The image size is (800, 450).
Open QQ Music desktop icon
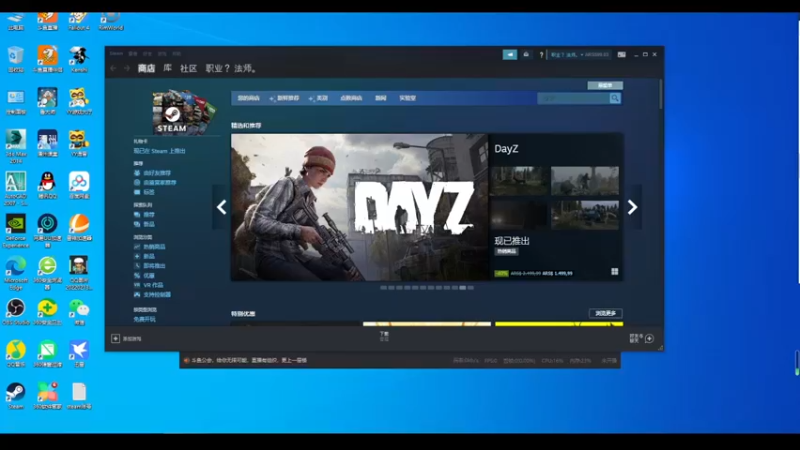(x=15, y=353)
